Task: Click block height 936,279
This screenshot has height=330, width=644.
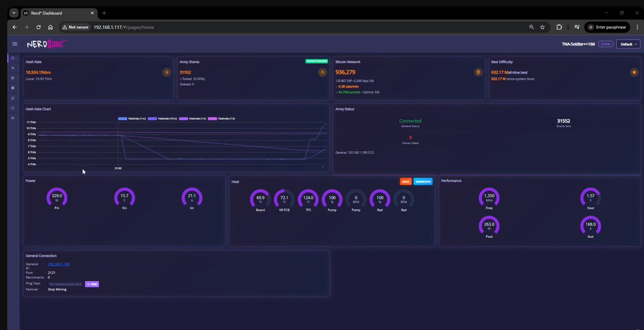Action: [x=345, y=72]
